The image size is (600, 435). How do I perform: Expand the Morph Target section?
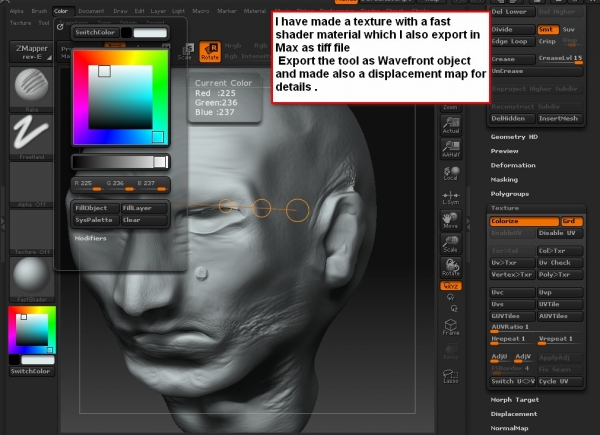(515, 400)
